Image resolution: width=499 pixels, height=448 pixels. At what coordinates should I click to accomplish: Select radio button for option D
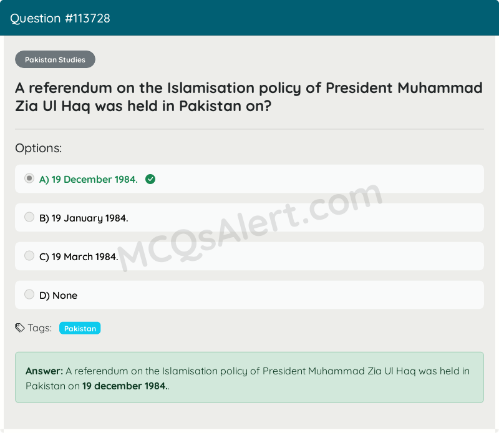tap(29, 294)
